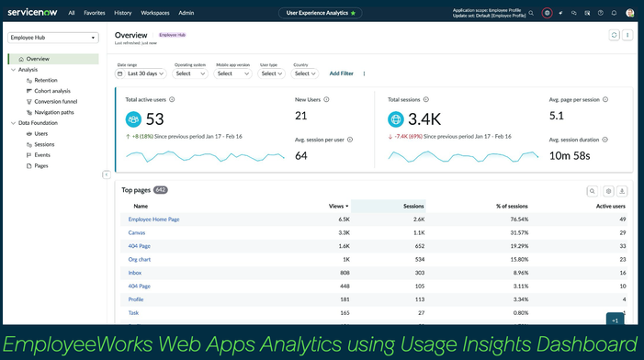Open global search magnifier icon
Viewport: 644px width, 360px height.
point(531,13)
